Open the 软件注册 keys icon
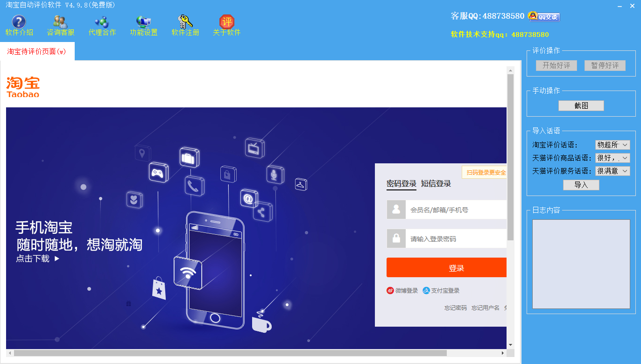 tap(185, 22)
